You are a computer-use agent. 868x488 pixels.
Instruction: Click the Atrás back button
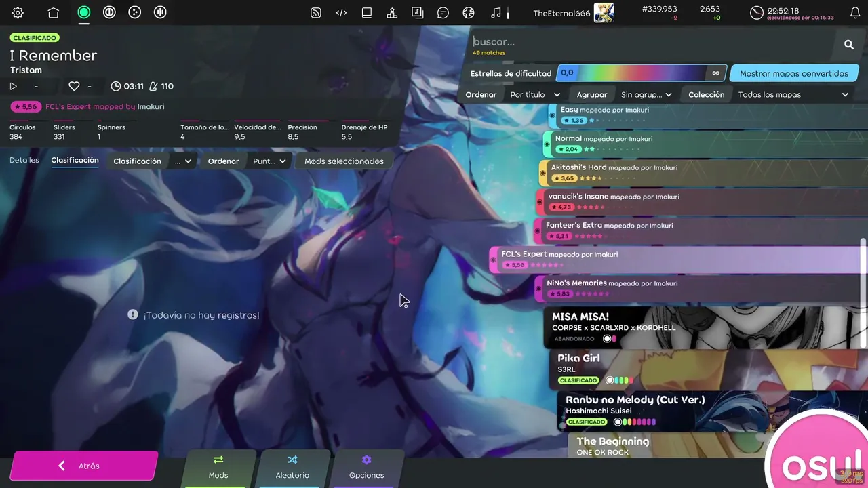click(83, 466)
